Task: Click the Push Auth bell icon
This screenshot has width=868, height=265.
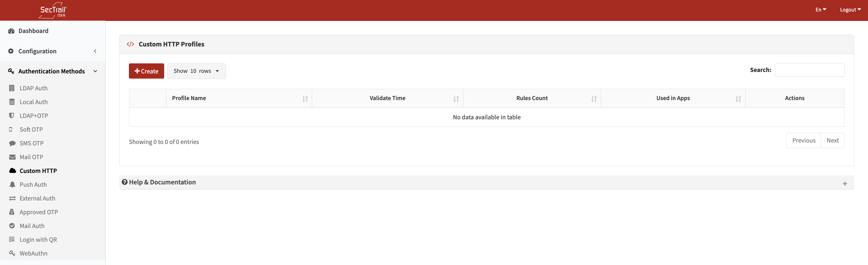Action: [12, 184]
